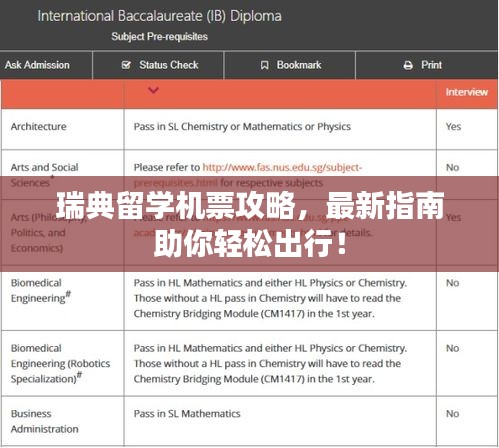This screenshot has height=448, width=499.
Task: Click "Pass in SL Mathematics" requirement text
Action: [187, 414]
